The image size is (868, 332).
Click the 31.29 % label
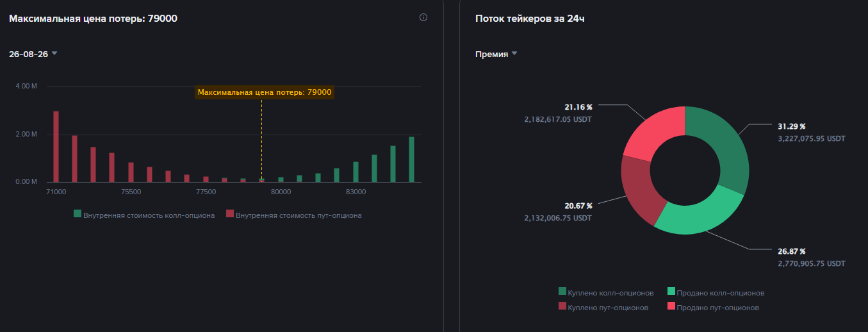791,126
